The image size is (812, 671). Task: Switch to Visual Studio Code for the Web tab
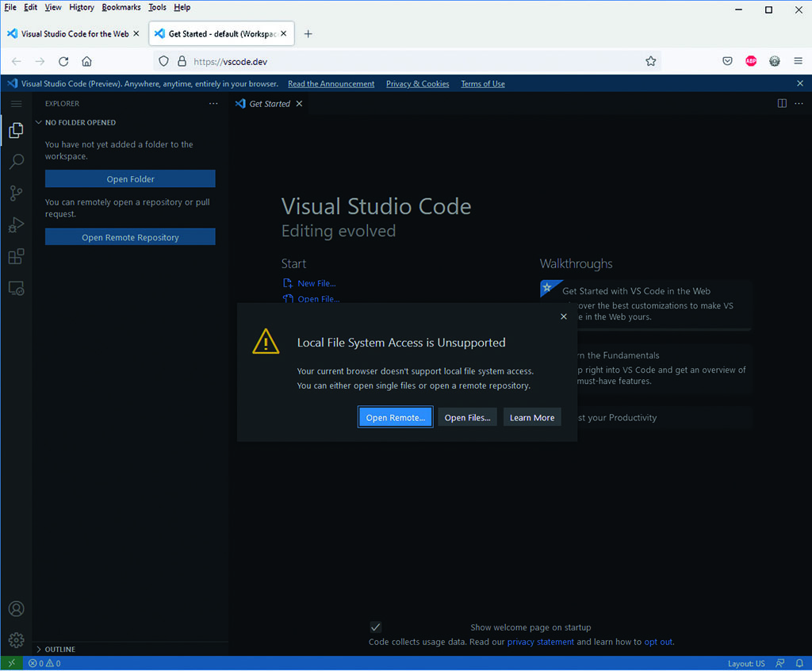[73, 34]
